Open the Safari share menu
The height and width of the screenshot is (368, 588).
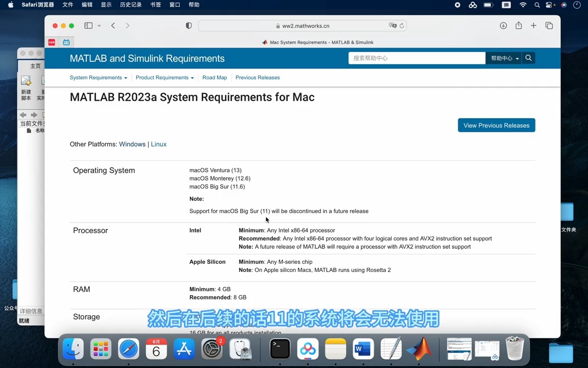point(519,25)
